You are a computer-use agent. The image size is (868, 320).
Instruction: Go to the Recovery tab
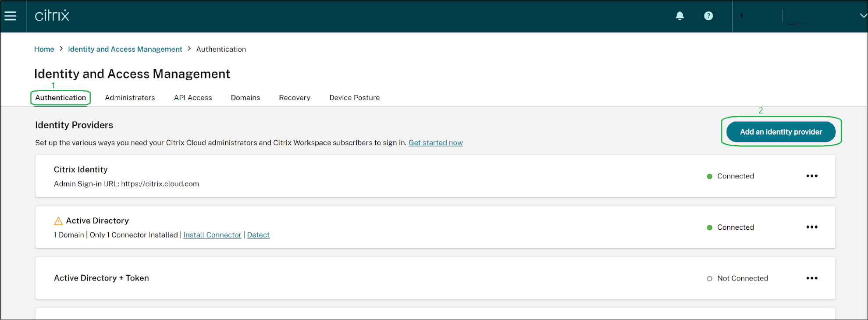click(x=295, y=98)
